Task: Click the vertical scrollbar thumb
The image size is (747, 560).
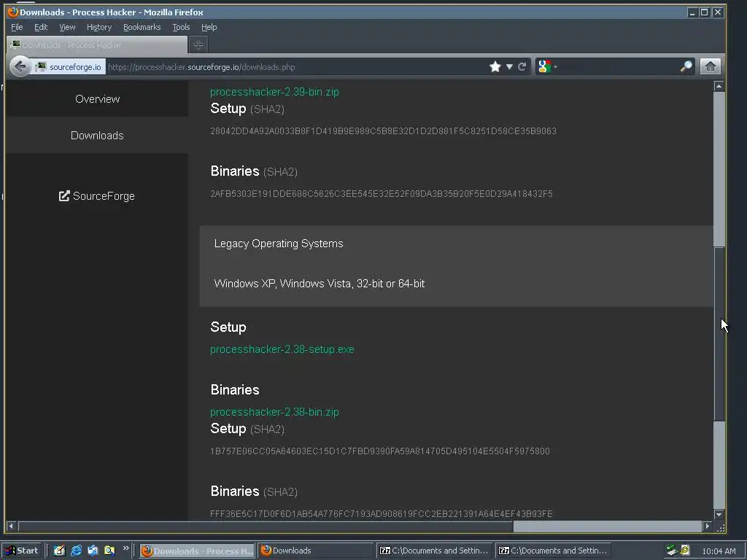Action: tap(719, 334)
